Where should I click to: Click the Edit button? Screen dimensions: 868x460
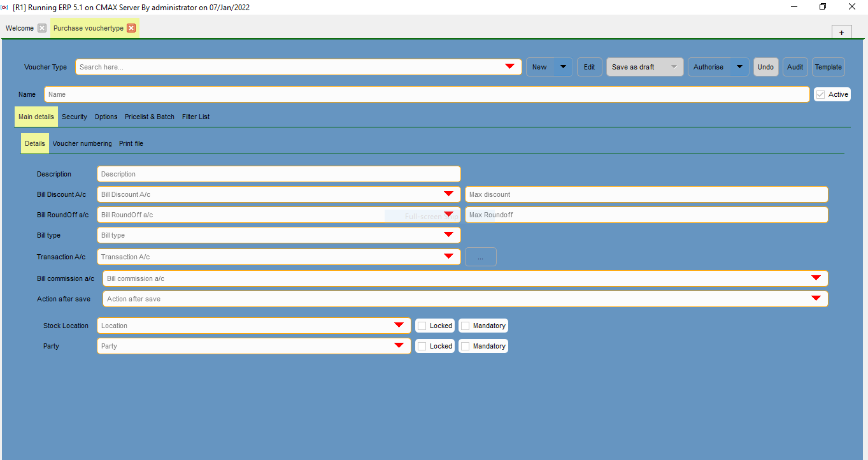(590, 67)
